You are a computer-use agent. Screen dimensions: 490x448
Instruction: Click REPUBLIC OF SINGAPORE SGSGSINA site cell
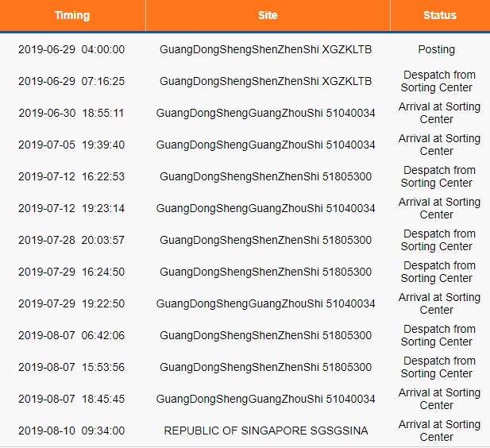(265, 431)
